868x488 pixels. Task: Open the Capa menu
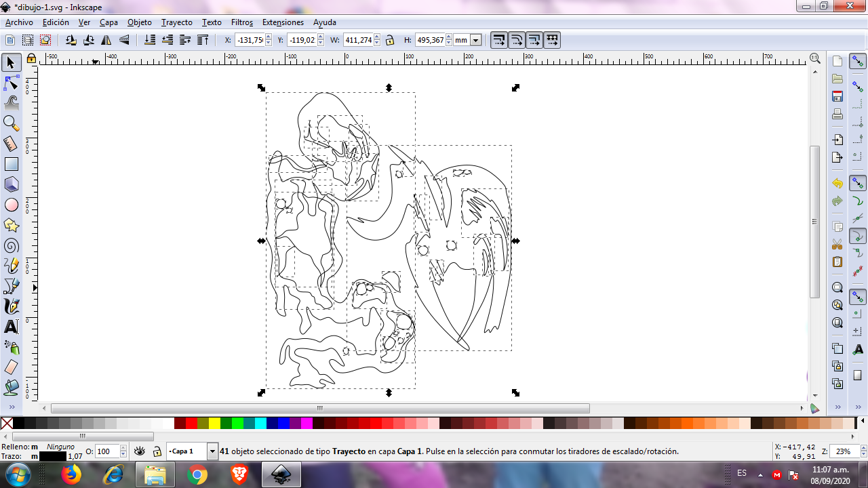pos(108,22)
